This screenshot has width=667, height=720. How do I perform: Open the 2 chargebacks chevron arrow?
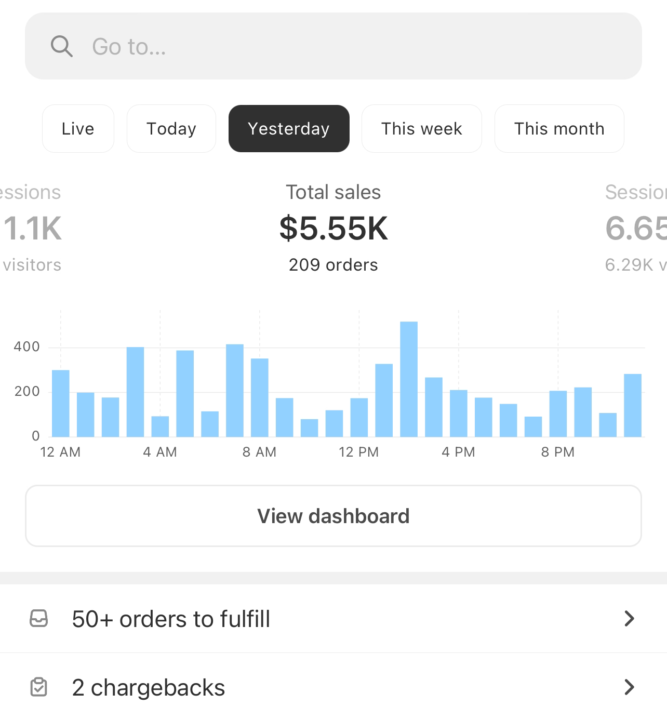(x=629, y=687)
